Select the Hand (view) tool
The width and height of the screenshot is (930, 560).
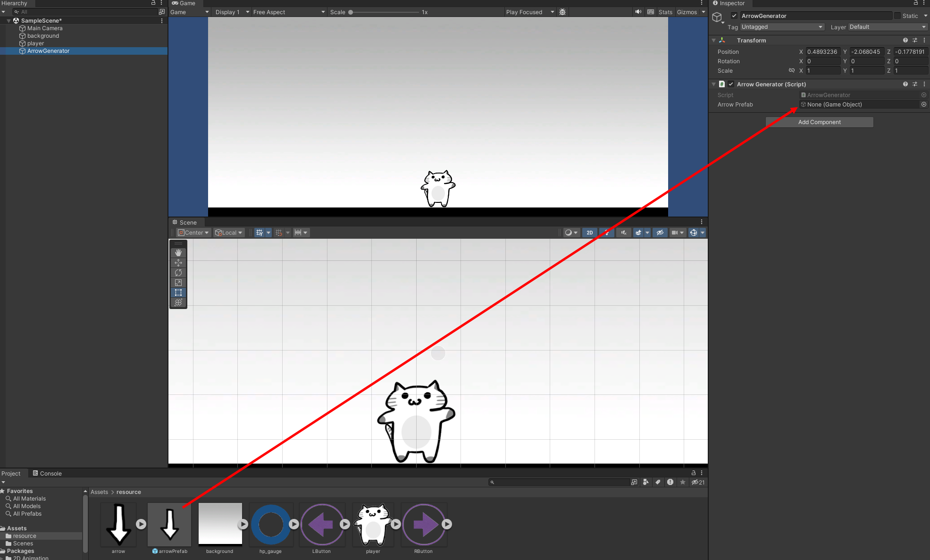(178, 253)
